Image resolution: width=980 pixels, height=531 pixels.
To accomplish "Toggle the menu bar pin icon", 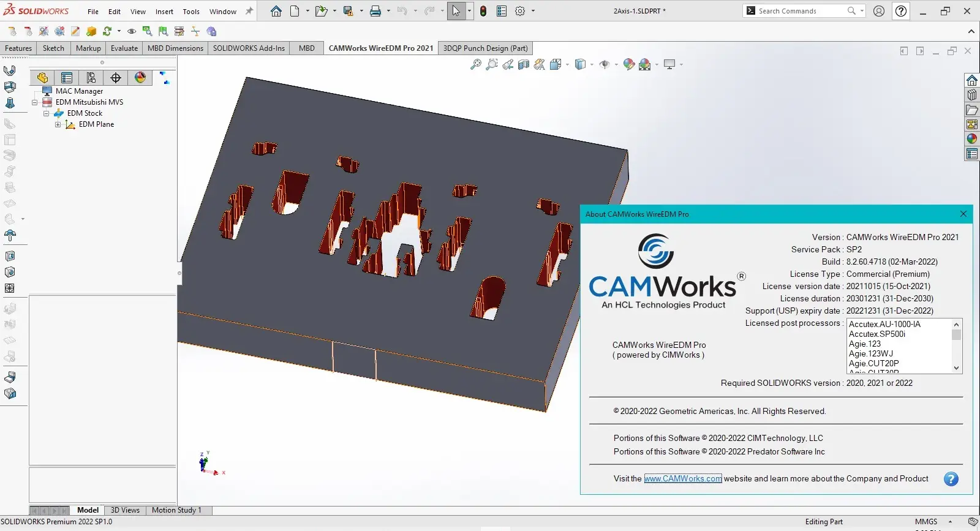I will (x=249, y=11).
